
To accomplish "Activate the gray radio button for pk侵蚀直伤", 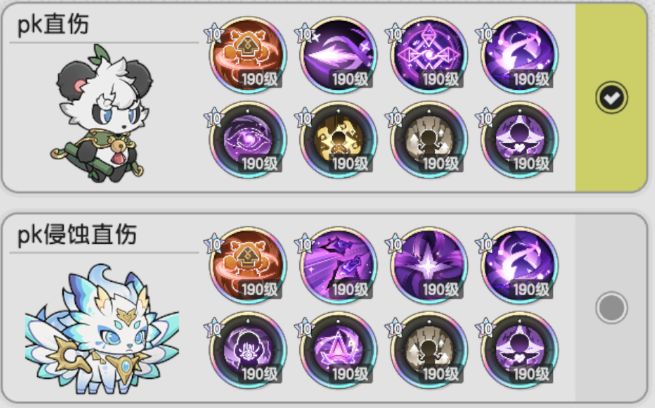I will coord(611,308).
